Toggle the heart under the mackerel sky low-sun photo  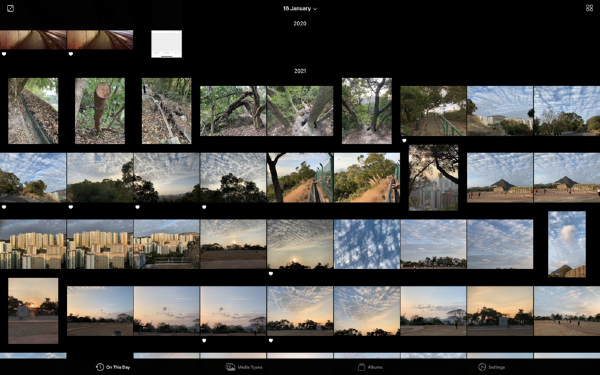(x=271, y=274)
